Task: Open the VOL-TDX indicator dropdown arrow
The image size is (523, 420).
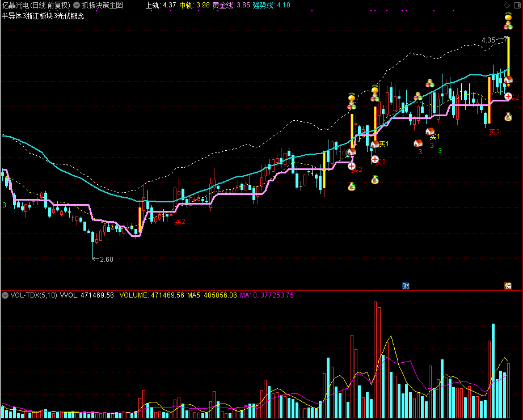Action: (x=5, y=295)
